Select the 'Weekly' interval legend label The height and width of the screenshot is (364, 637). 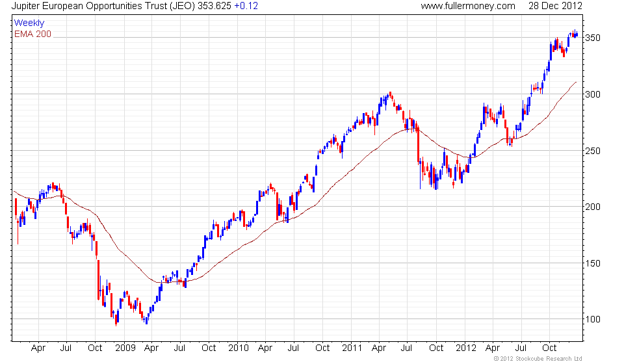[x=29, y=23]
